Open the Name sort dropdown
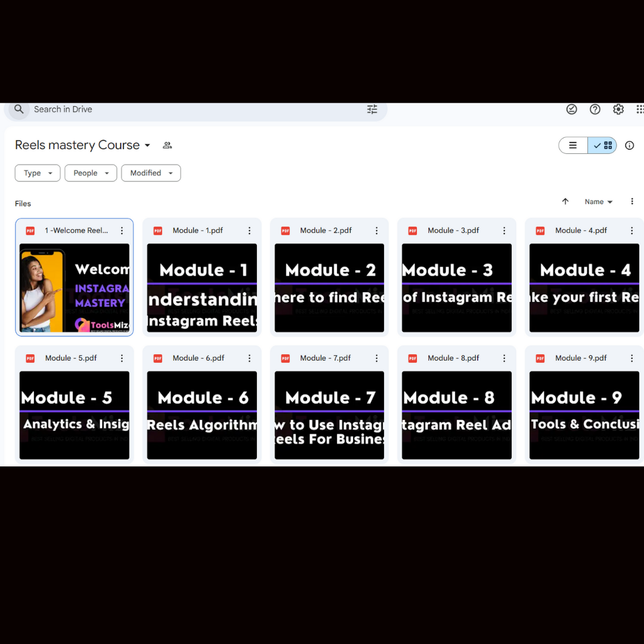This screenshot has width=644, height=644. (x=599, y=202)
